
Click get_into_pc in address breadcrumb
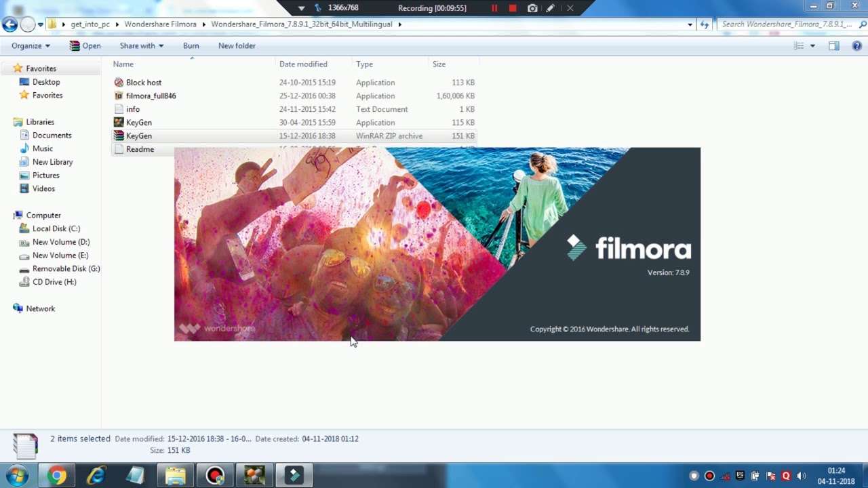(90, 24)
